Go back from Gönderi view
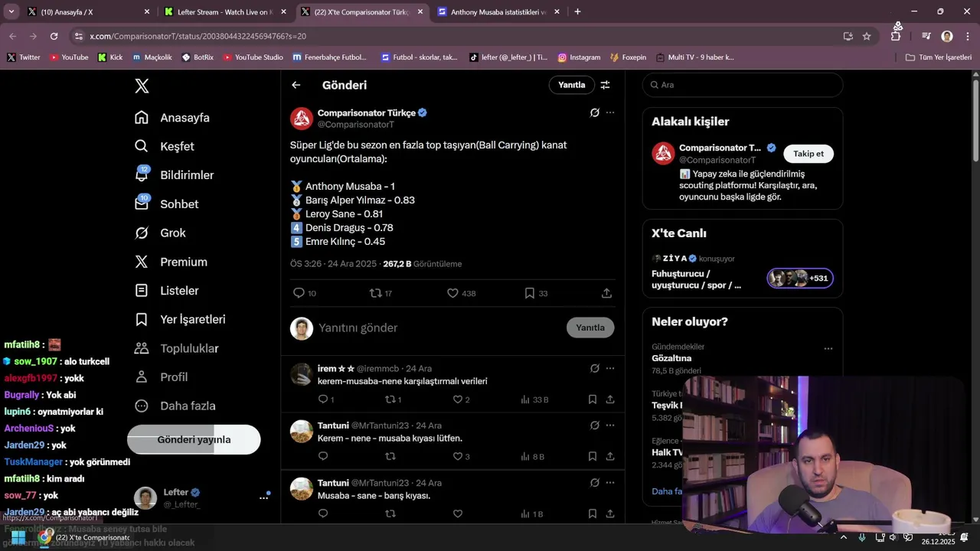This screenshot has height=551, width=980. coord(296,85)
